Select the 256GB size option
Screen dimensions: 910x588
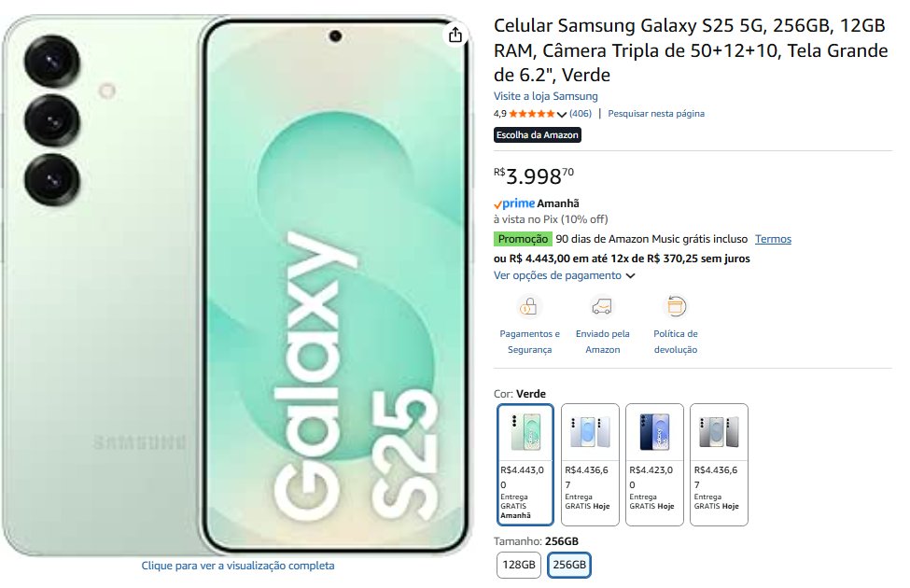click(568, 565)
